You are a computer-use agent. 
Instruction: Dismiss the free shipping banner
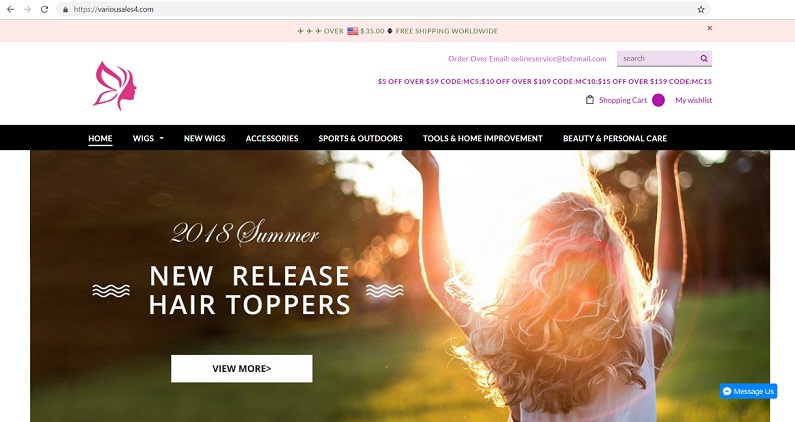(710, 28)
